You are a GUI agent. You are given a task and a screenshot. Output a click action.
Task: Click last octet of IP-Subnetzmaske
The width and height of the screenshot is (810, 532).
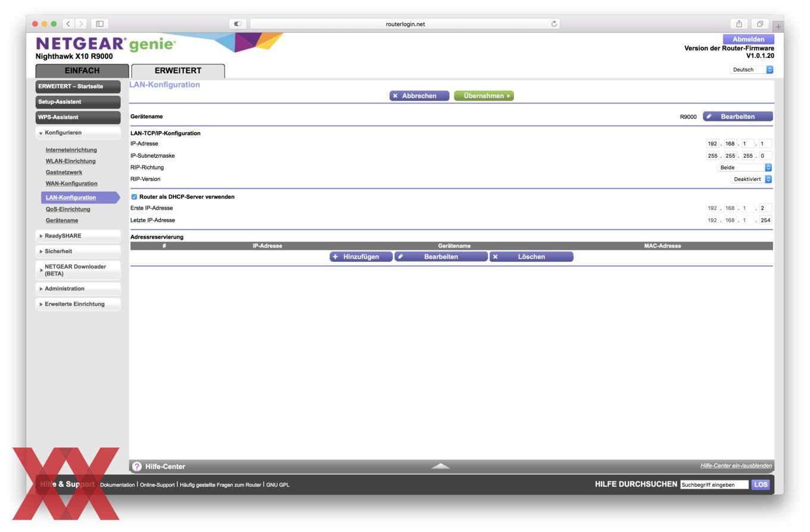pyautogui.click(x=765, y=156)
